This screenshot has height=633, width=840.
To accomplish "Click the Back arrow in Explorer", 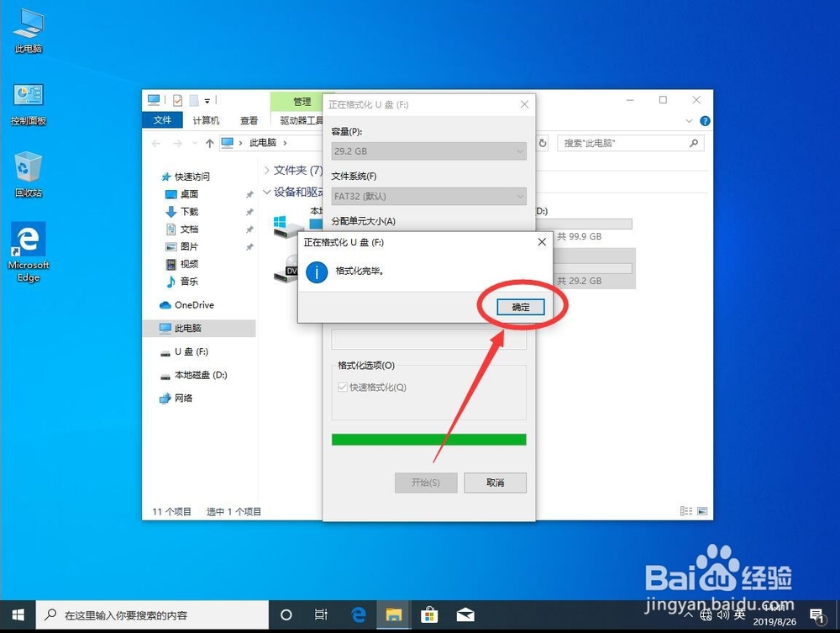I will [x=156, y=143].
